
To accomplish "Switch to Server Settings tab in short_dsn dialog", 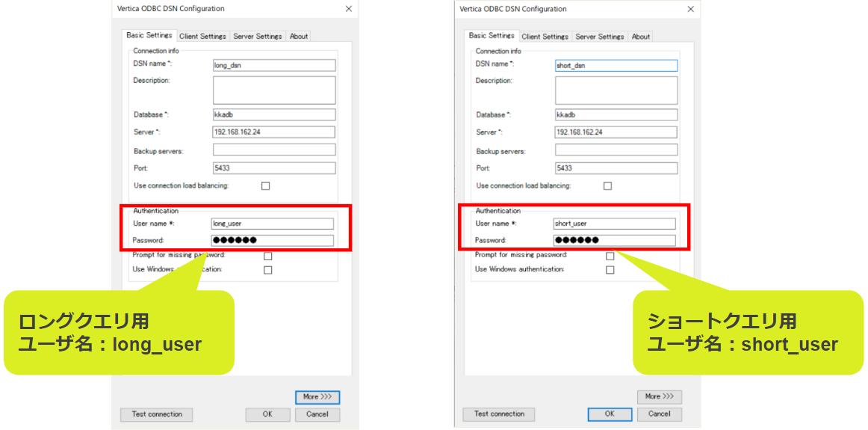I will pyautogui.click(x=599, y=37).
